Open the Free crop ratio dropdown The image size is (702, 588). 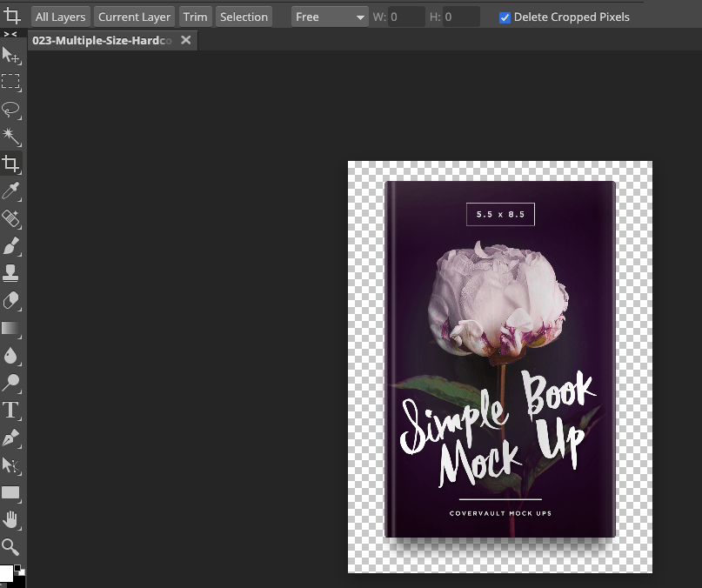click(330, 17)
